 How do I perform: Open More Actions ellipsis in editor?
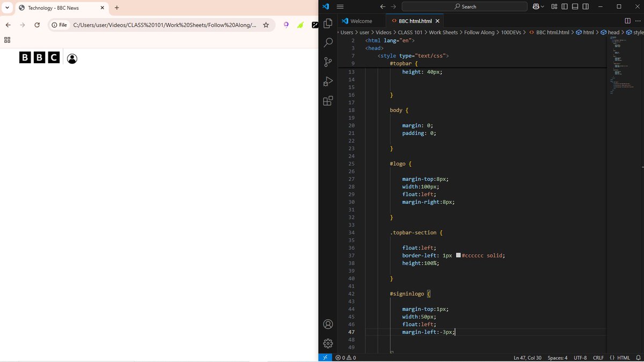click(638, 21)
